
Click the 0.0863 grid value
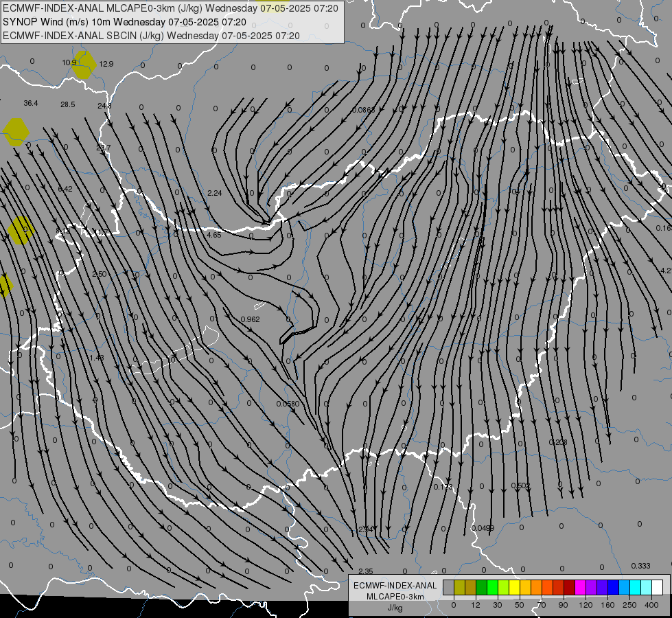tap(363, 111)
